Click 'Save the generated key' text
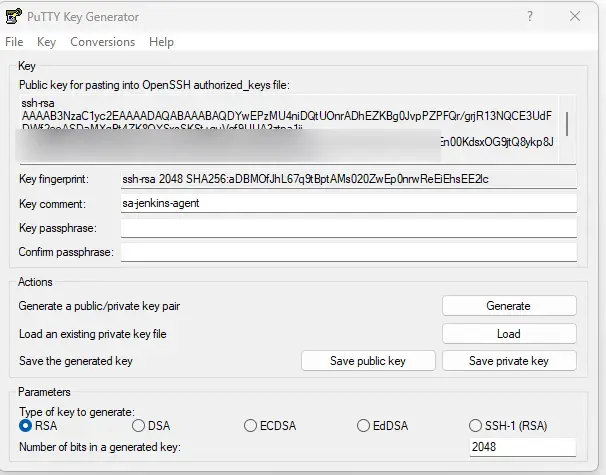The image size is (606, 475). pyautogui.click(x=76, y=361)
